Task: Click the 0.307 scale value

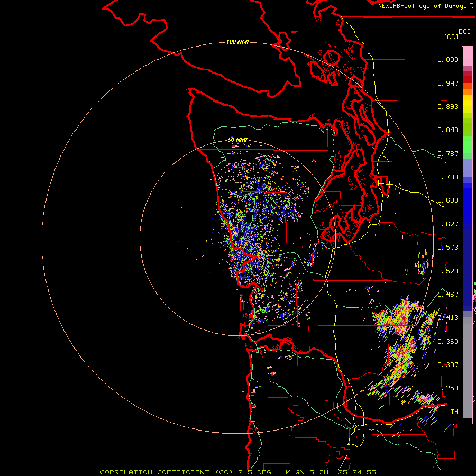Action: tap(448, 365)
